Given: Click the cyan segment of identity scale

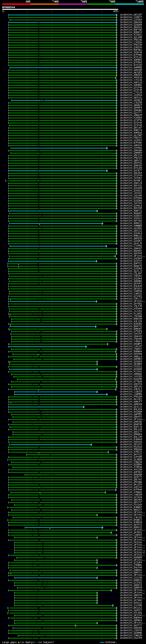Looking at the screenshot, I should click(130, 4).
